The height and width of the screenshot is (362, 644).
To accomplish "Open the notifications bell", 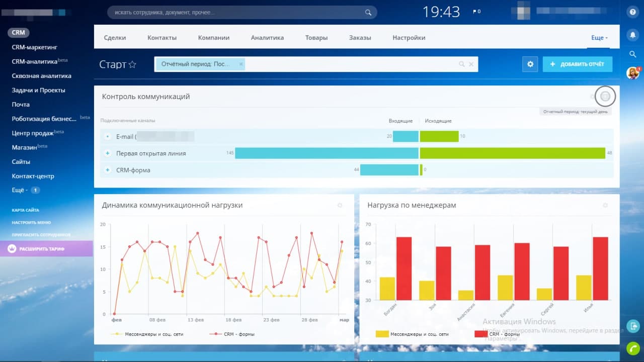I will 632,34.
